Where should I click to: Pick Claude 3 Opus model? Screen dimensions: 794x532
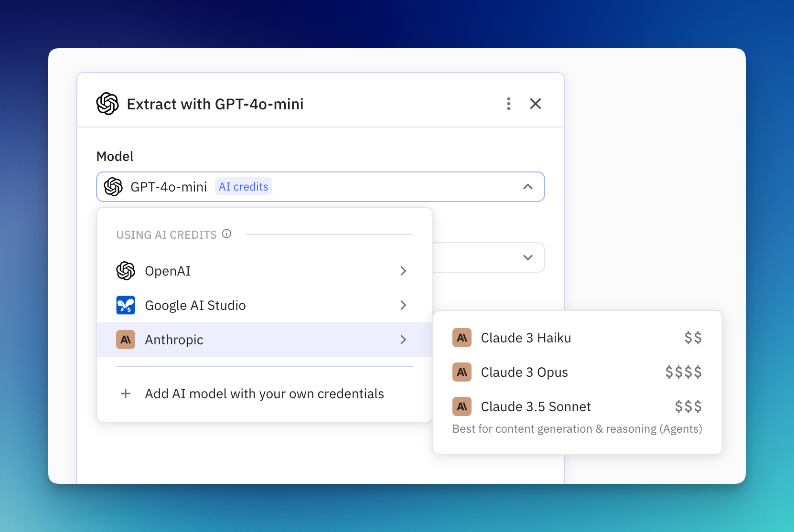coord(577,372)
